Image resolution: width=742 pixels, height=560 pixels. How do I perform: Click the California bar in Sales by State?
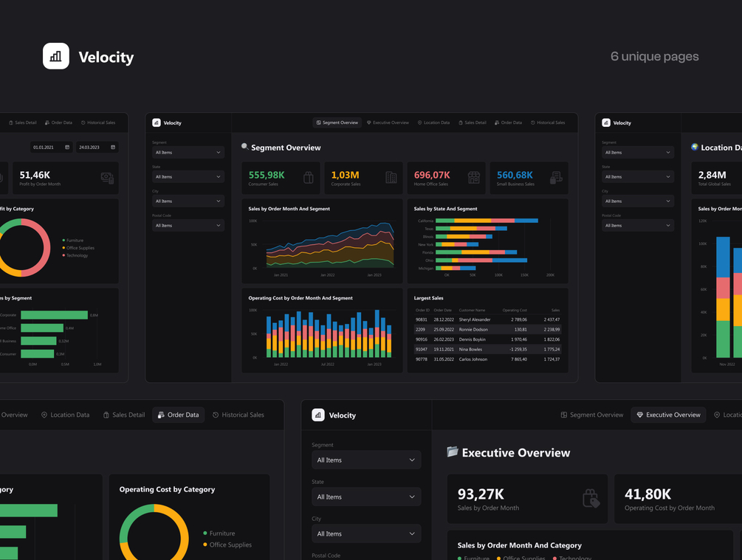(x=487, y=221)
